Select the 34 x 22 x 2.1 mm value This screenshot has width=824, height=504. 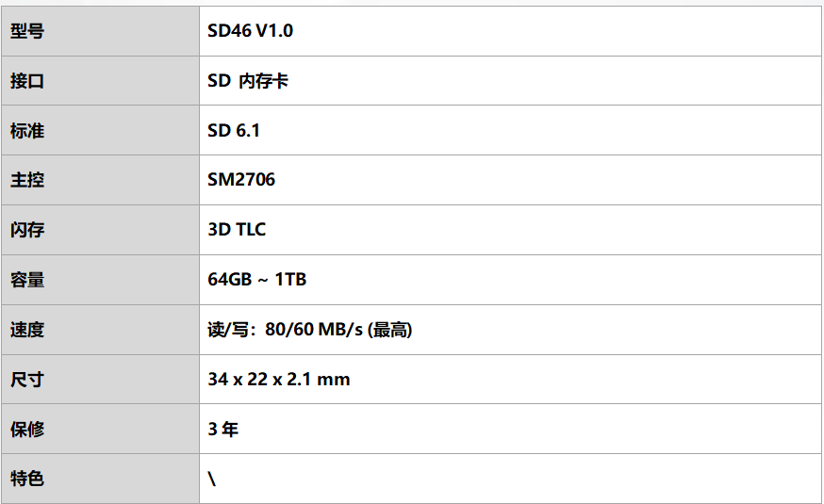279,379
